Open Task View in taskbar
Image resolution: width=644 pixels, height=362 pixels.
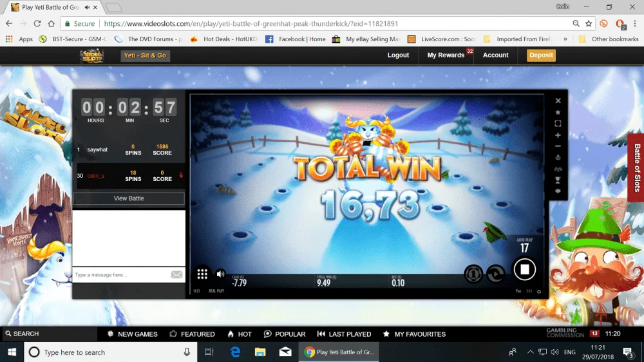[x=209, y=352]
